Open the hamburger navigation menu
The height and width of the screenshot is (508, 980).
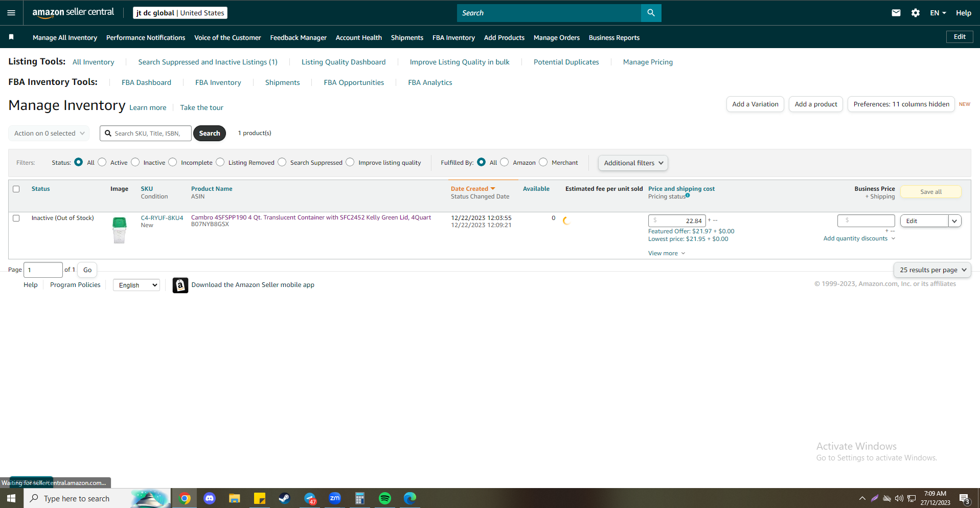(11, 13)
